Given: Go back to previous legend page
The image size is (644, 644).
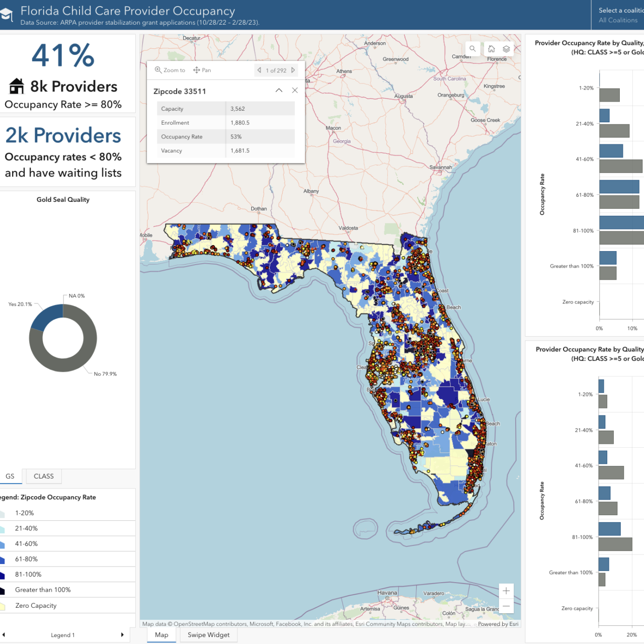Looking at the screenshot, I should pyautogui.click(x=4, y=635).
